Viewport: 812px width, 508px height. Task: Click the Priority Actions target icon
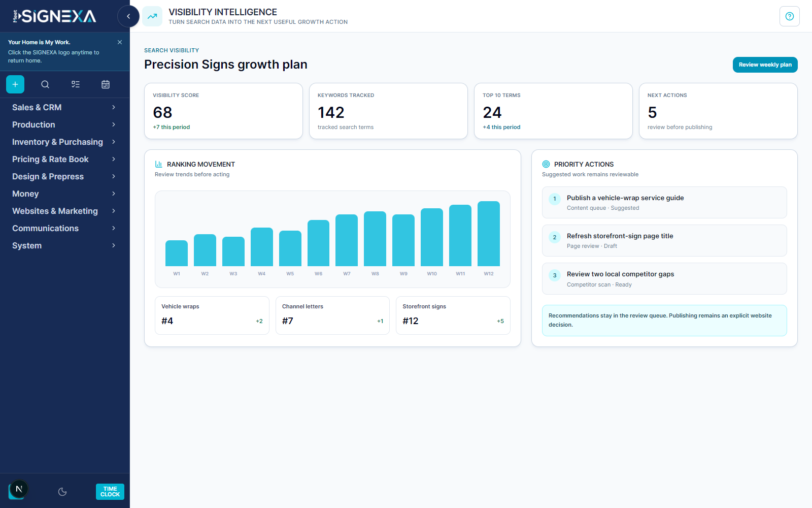pyautogui.click(x=546, y=164)
